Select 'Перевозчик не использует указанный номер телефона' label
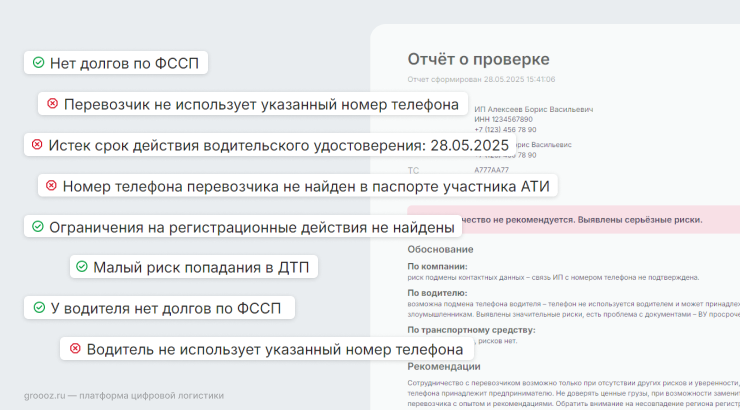Image resolution: width=740 pixels, height=410 pixels. (261, 104)
